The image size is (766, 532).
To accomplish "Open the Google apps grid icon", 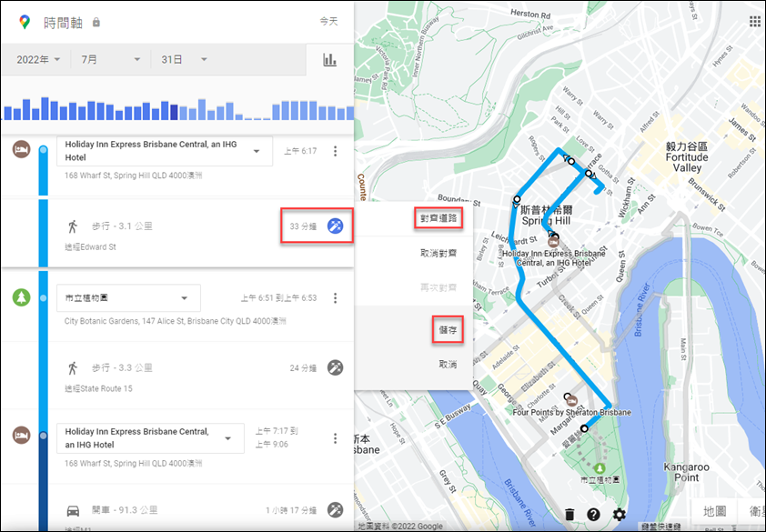I will 754,23.
